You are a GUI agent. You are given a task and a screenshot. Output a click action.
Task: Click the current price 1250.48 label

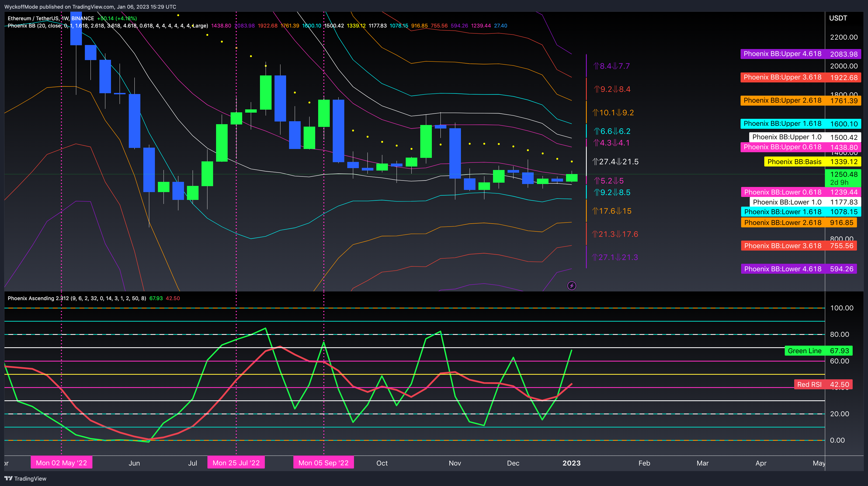843,178
